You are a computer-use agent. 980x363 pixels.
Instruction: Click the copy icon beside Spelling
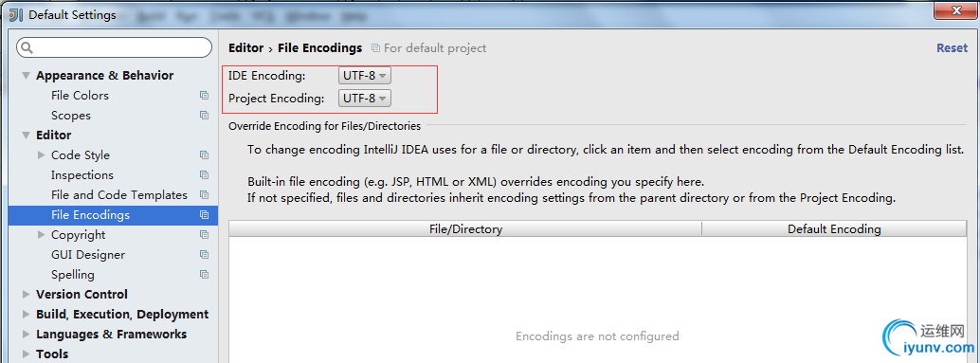click(204, 275)
